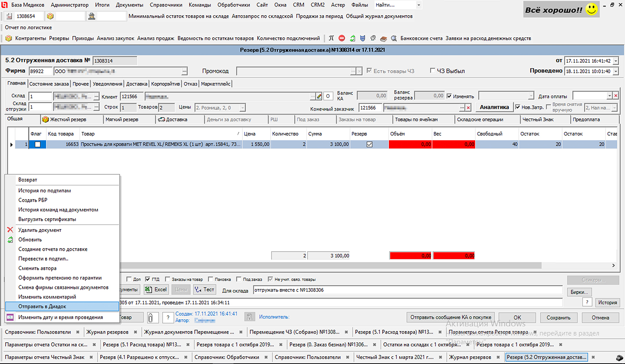Open the Дата оплаты dropdown
Image resolution: width=625 pixels, height=364 pixels.
609,96
